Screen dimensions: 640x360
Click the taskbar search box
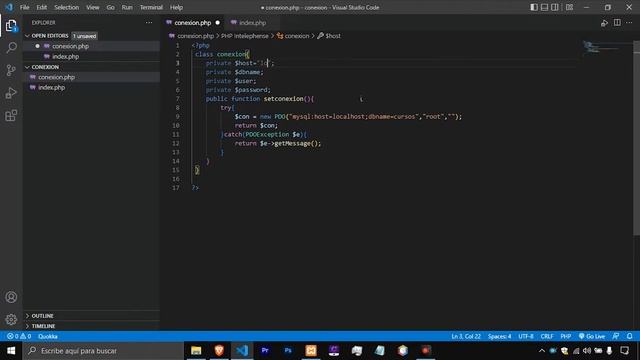pos(103,351)
